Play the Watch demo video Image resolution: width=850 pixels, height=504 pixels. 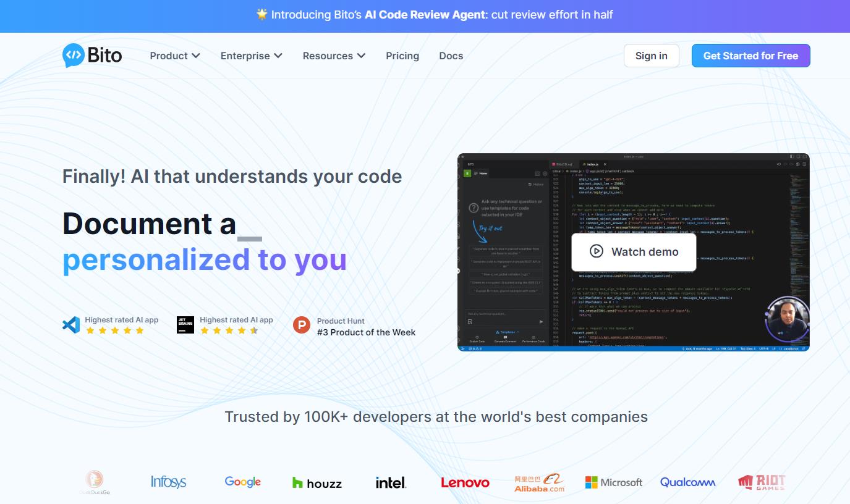click(x=634, y=251)
